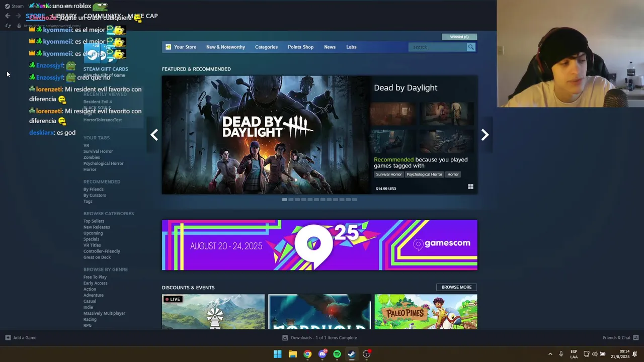Click the search magnifier icon in the store bar
The image size is (644, 362).
point(470,47)
